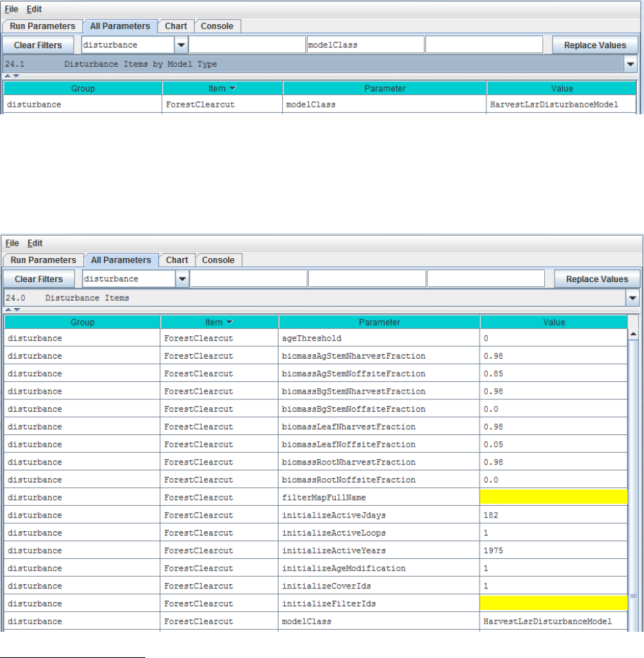Sort by Item column header in upper table
Image resolution: width=644 pixels, height=658 pixels.
[222, 89]
